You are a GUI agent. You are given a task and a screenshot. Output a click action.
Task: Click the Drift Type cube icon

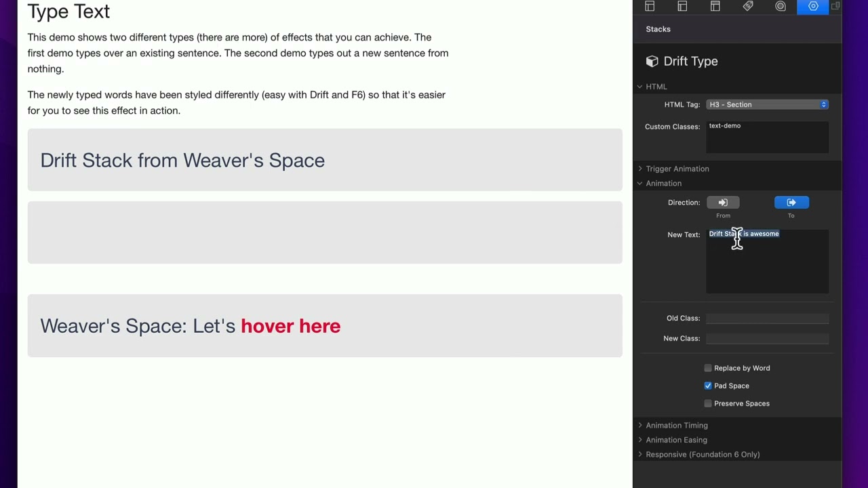652,61
